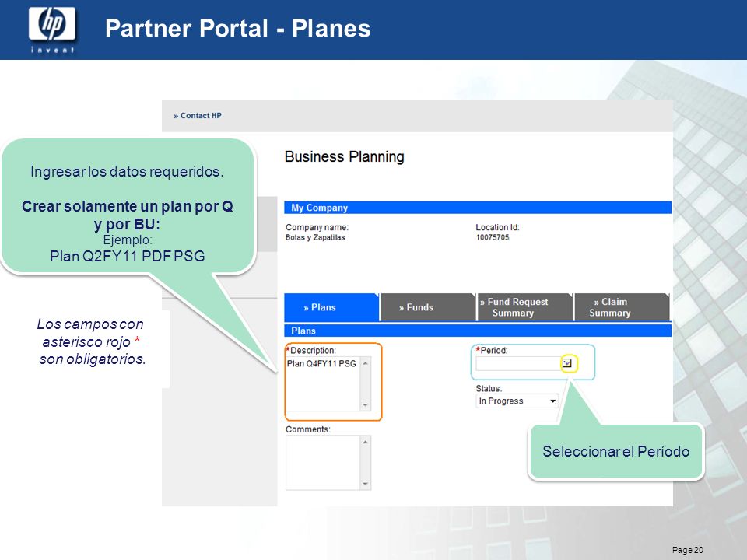Open the Claim Summary tab
This screenshot has width=747, height=560.
tap(622, 308)
